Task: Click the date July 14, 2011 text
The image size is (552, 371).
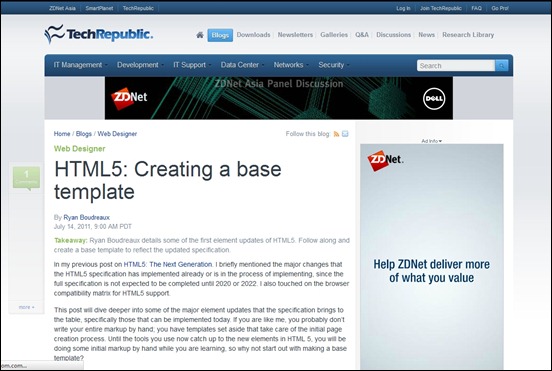Action: pyautogui.click(x=93, y=226)
